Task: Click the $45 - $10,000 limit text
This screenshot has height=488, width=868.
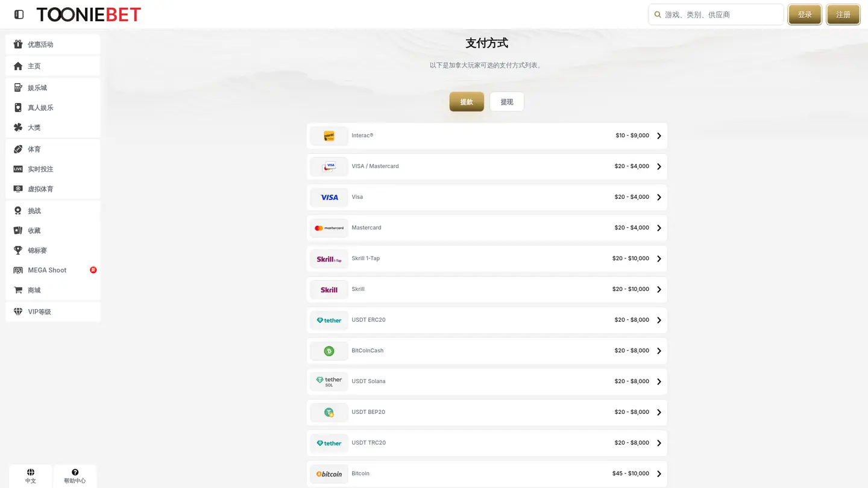Action: 631,474
